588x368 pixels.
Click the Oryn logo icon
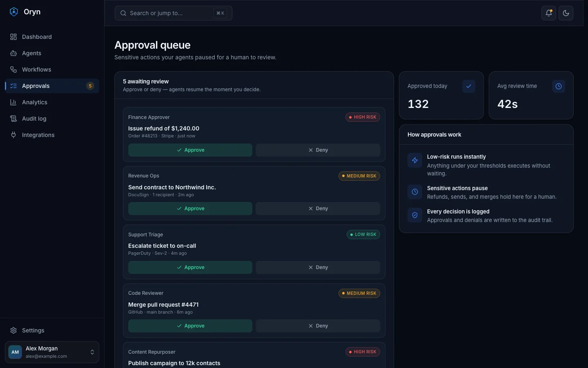[x=14, y=12]
